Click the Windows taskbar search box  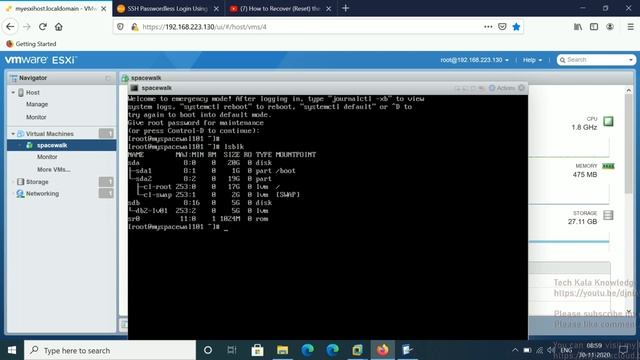point(110,350)
